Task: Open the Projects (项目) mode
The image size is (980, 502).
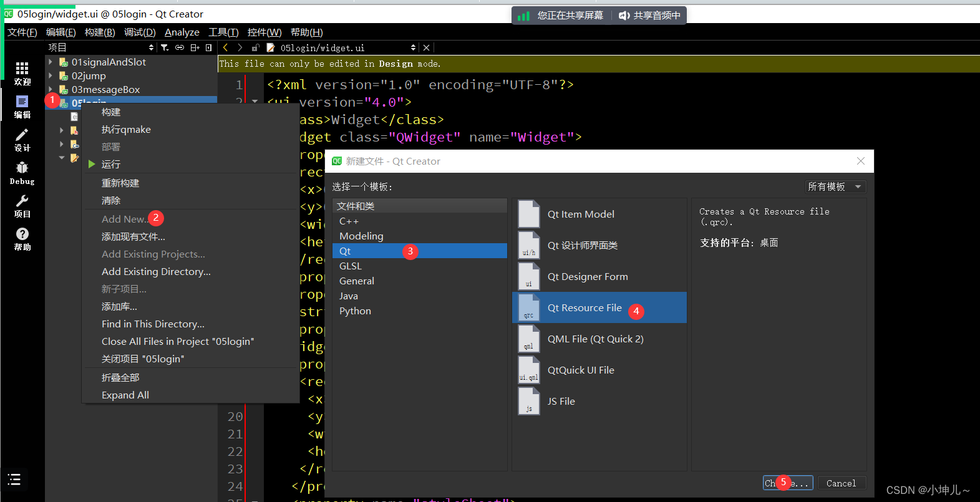Action: tap(22, 206)
